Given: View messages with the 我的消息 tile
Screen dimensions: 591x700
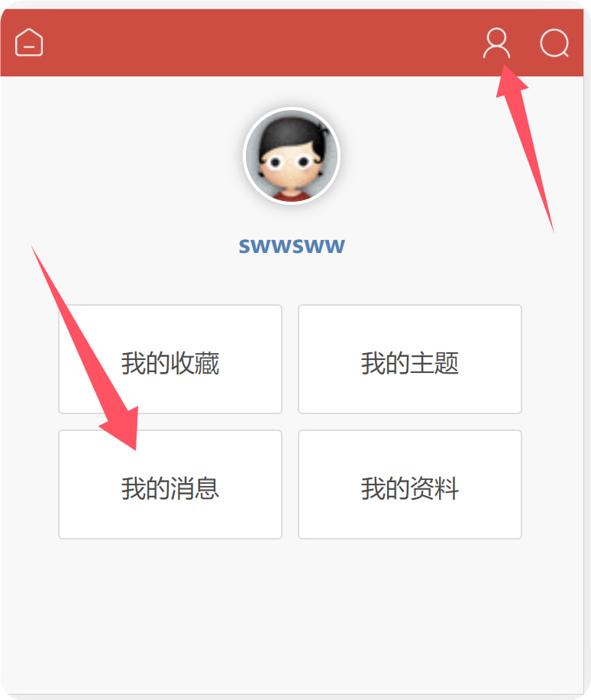Looking at the screenshot, I should [170, 484].
